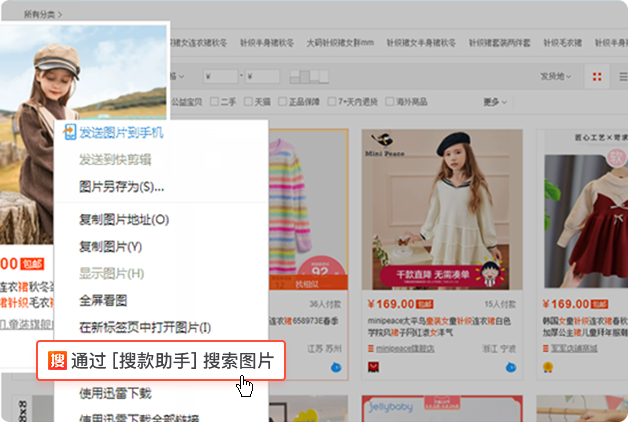Click Wangwang chat icon on minipeace product card

pos(511,367)
